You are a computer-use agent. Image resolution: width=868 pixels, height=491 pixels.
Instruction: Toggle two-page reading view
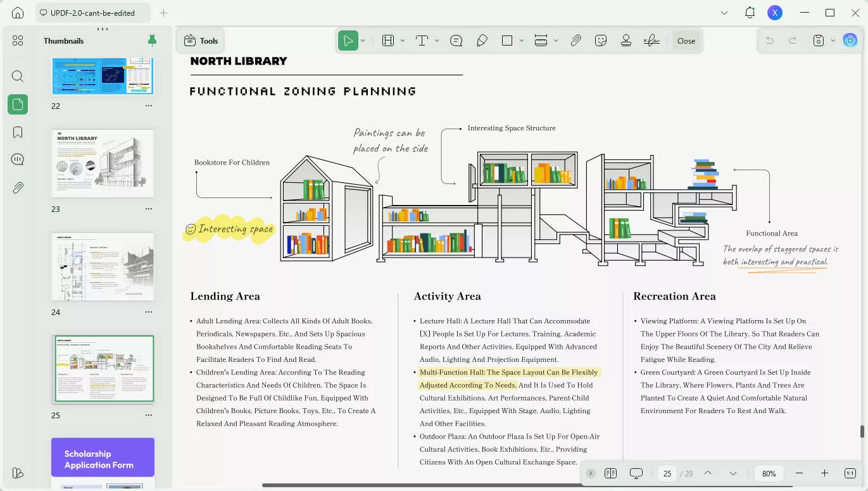tap(610, 473)
